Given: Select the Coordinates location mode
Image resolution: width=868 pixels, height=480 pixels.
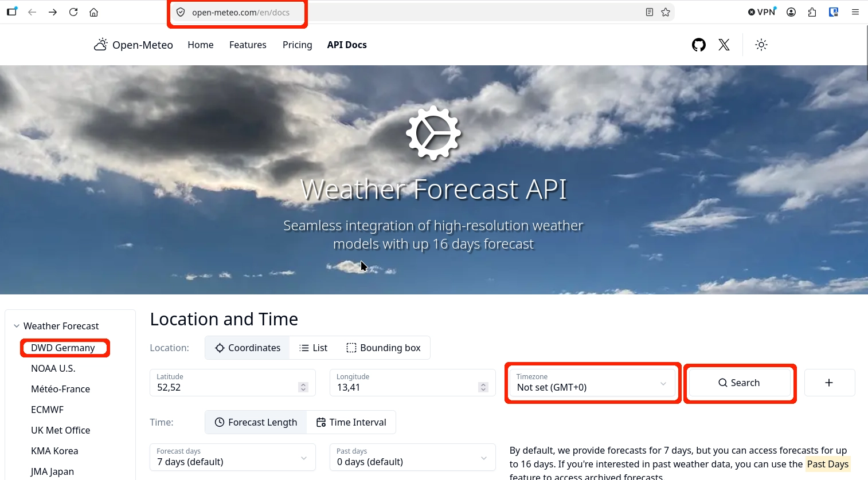Looking at the screenshot, I should [x=248, y=348].
